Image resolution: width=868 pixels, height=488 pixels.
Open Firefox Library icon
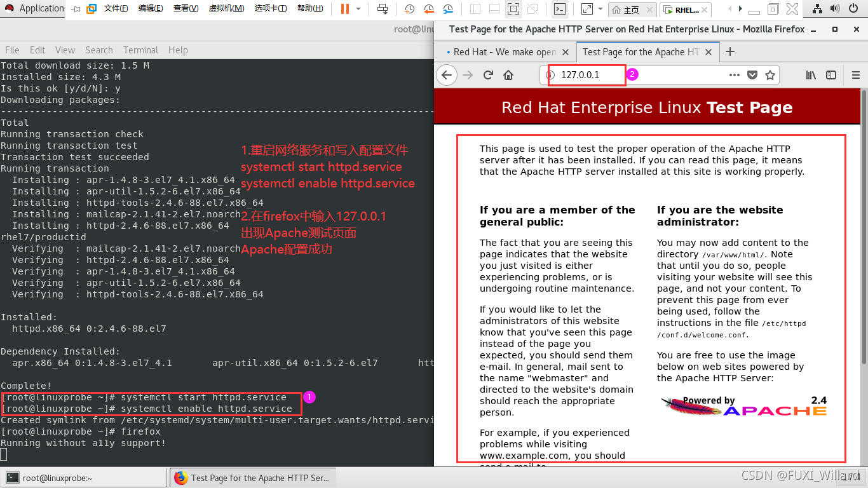[811, 75]
